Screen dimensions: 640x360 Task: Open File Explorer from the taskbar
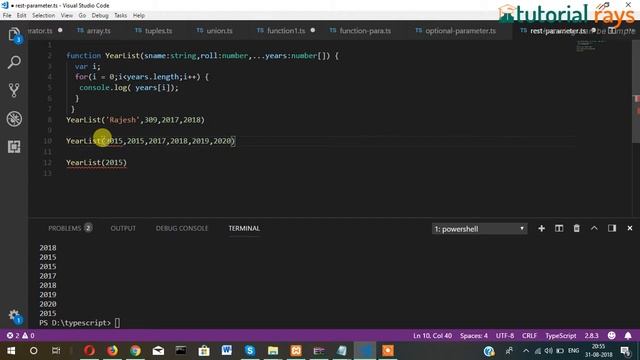pos(273,351)
